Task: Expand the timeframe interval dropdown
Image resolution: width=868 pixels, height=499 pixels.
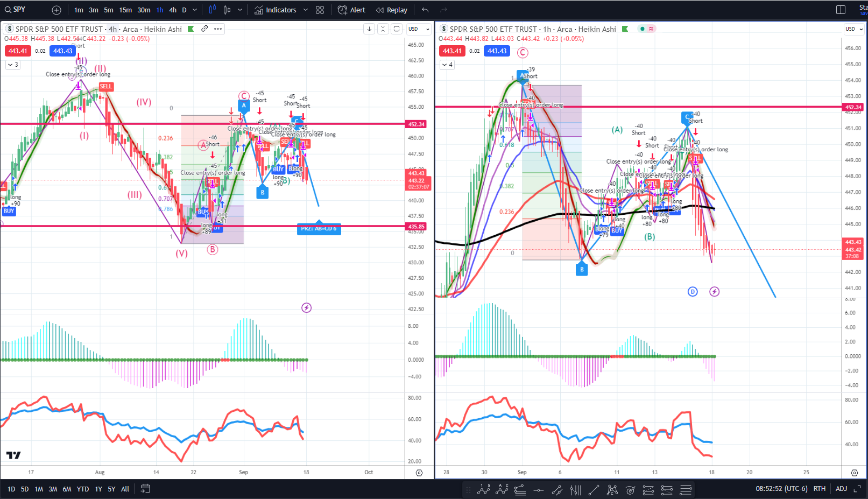Action: point(195,10)
